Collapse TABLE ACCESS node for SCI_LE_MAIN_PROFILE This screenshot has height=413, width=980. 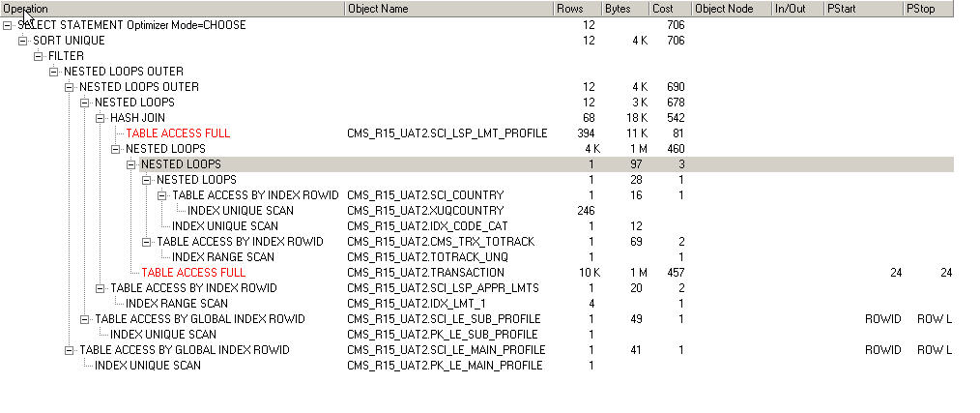click(x=71, y=350)
